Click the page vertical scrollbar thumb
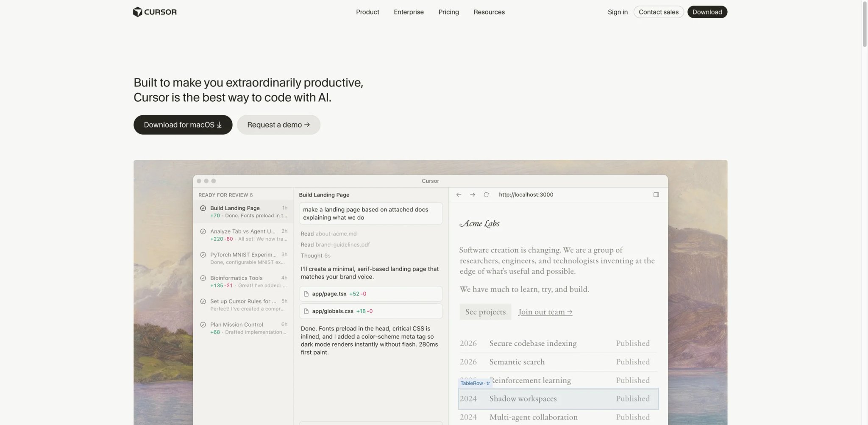Screen dimensions: 868x425 coord(865,24)
